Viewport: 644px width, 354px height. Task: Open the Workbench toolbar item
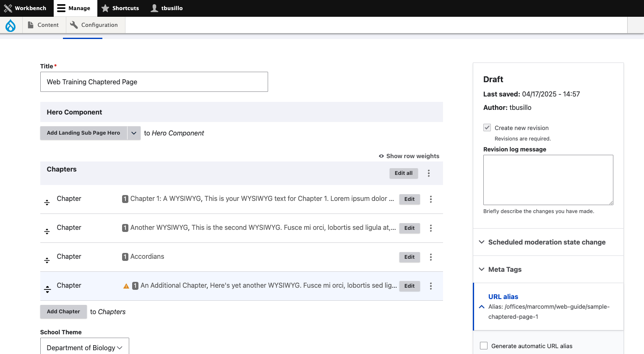tap(25, 8)
